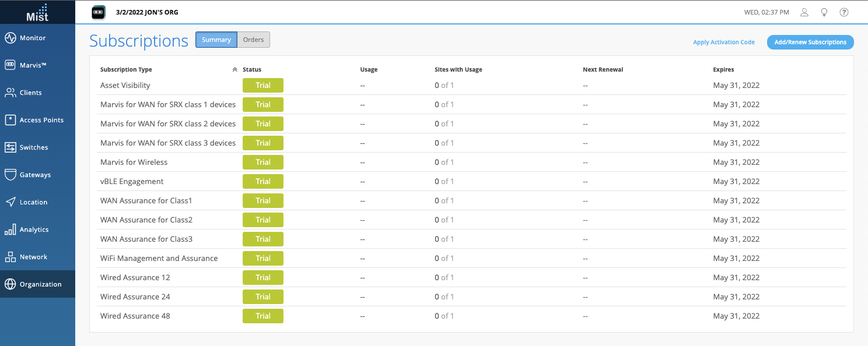
Task: Click the Mist logo at top left
Action: click(37, 12)
